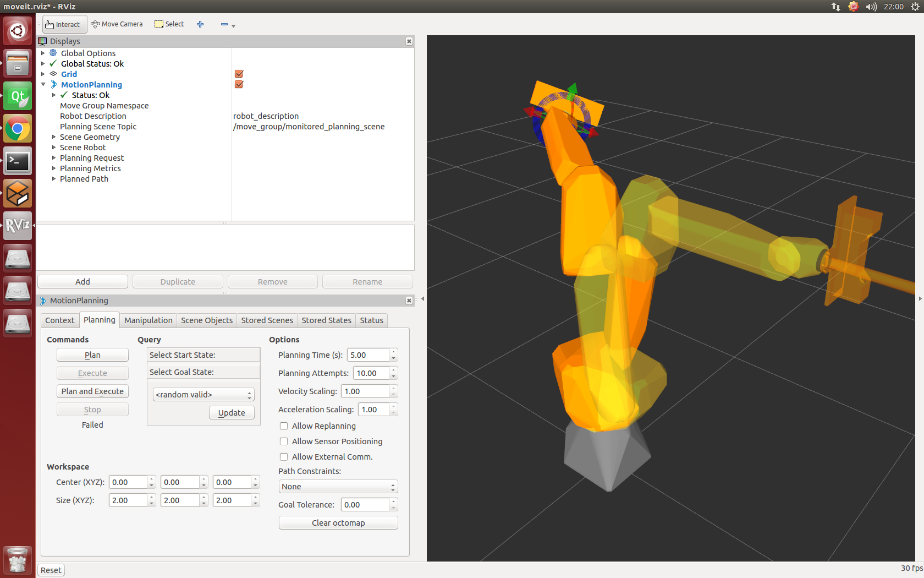
Task: Click the Global Options gear icon
Action: tap(53, 53)
